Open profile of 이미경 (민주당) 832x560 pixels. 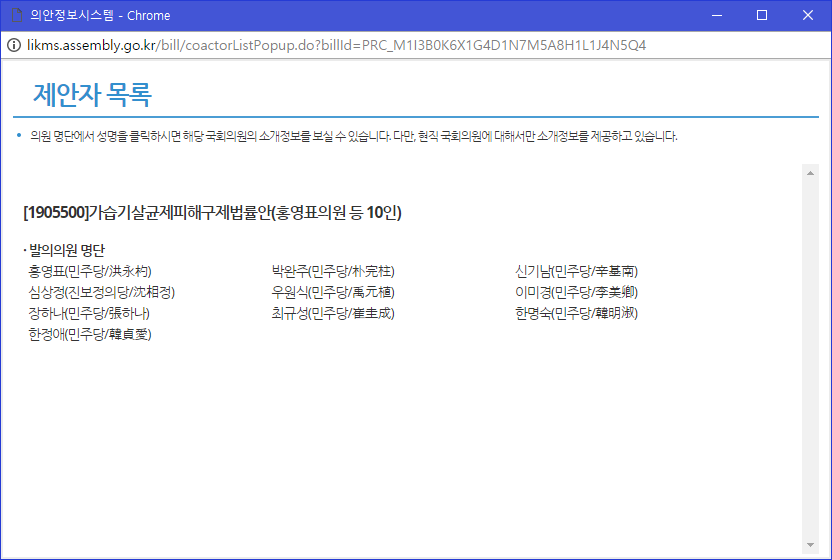coord(576,292)
